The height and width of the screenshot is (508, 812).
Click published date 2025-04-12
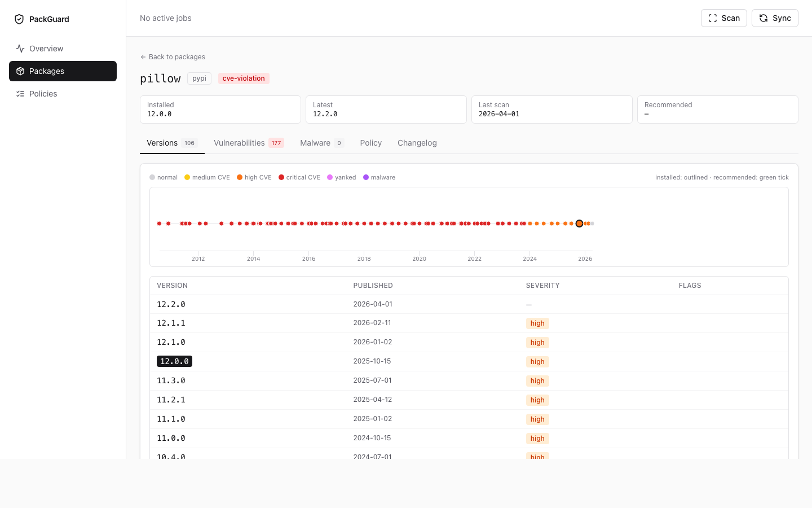pos(373,400)
